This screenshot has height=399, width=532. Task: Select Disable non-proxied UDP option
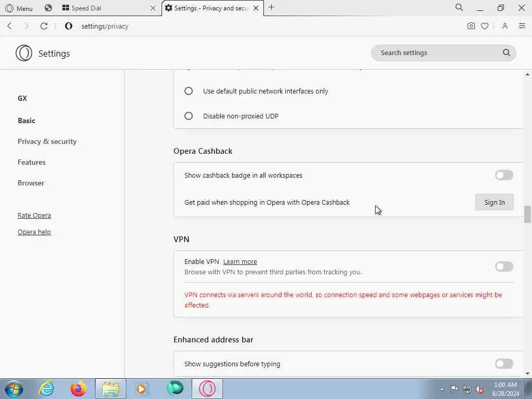[x=189, y=116]
